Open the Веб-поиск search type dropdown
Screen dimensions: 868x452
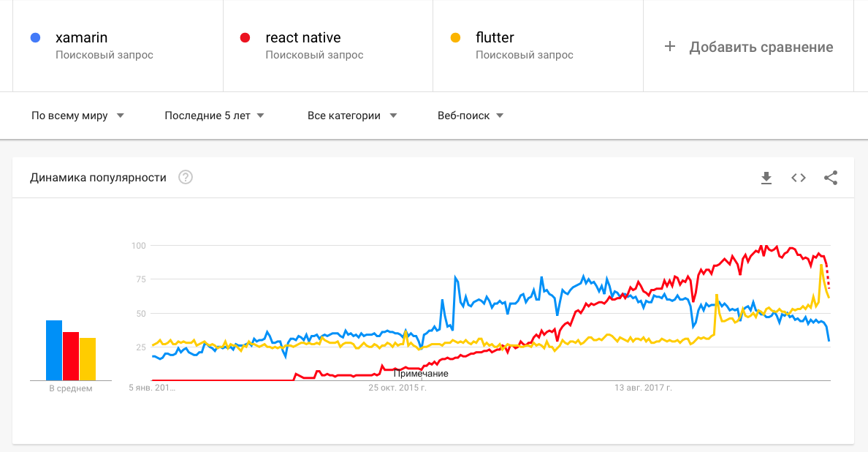pyautogui.click(x=471, y=116)
